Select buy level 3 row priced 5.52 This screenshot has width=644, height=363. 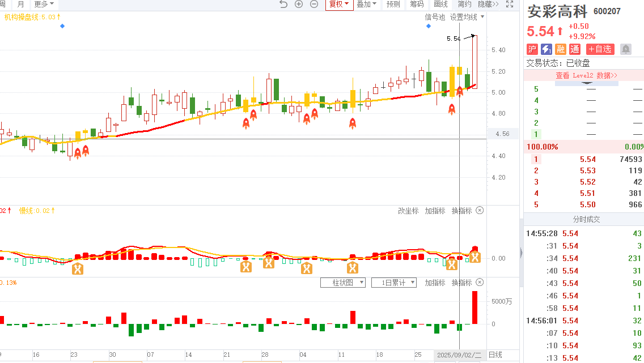click(584, 182)
